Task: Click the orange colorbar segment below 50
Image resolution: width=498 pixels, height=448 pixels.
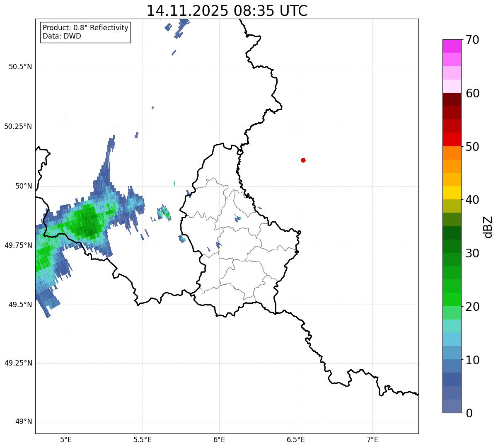Action: 452,153
